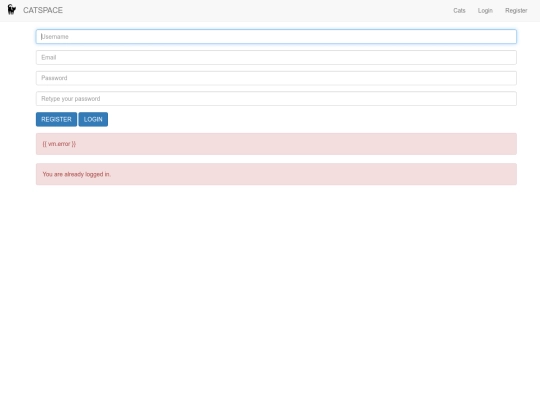Screen dimensions: 540x405
Task: Focus the Username input field
Action: pos(276,37)
